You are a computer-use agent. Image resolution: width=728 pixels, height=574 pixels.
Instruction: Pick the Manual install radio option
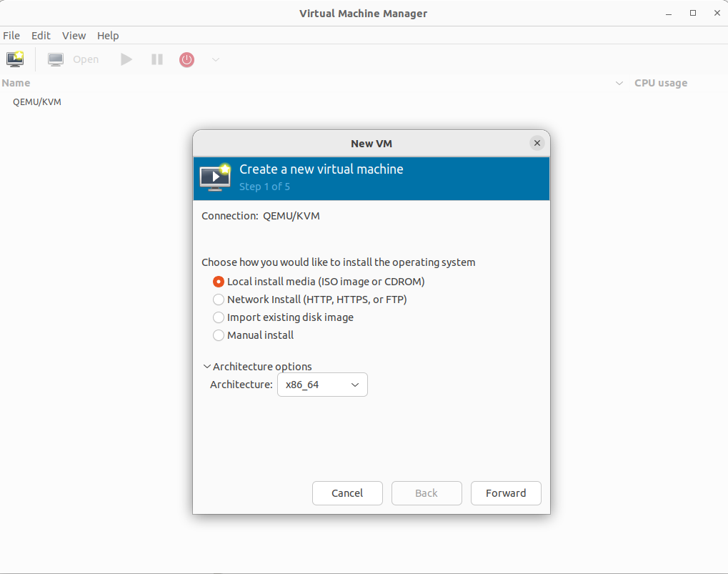click(x=219, y=335)
